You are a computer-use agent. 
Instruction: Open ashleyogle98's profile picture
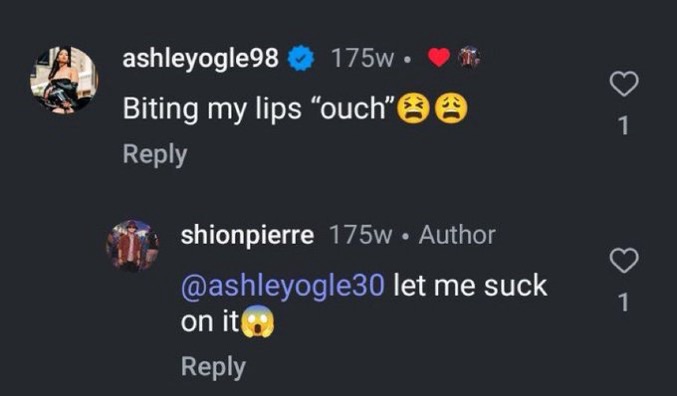pos(64,80)
